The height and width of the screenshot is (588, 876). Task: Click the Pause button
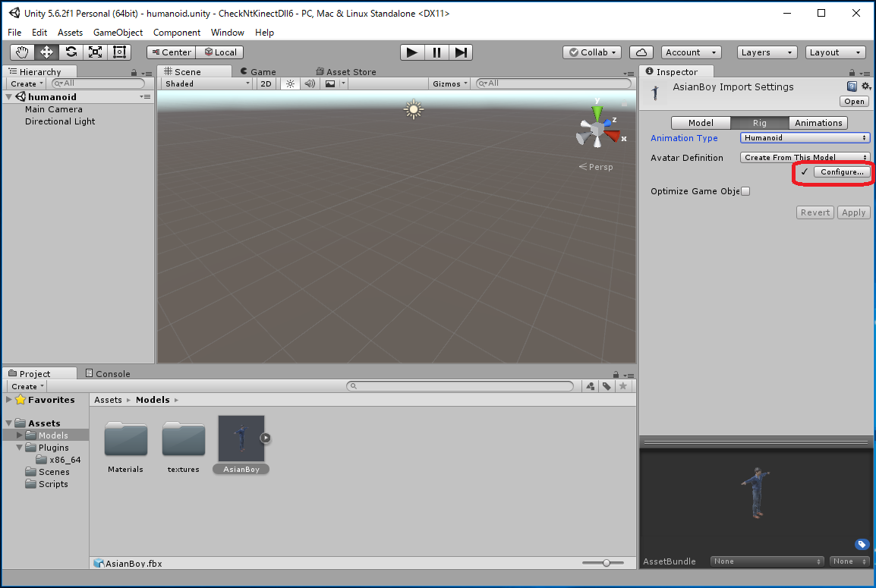(x=436, y=52)
